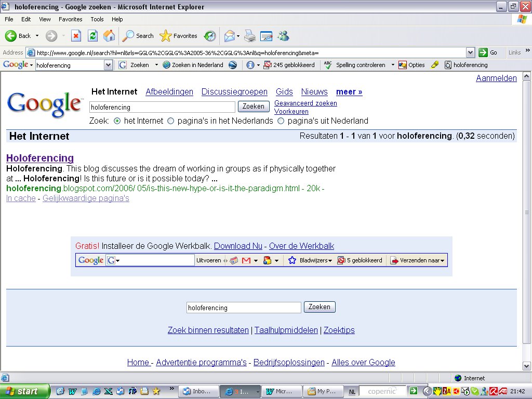This screenshot has height=399, width=532.
Task: Open the PageRank info icon
Action: pos(250,65)
